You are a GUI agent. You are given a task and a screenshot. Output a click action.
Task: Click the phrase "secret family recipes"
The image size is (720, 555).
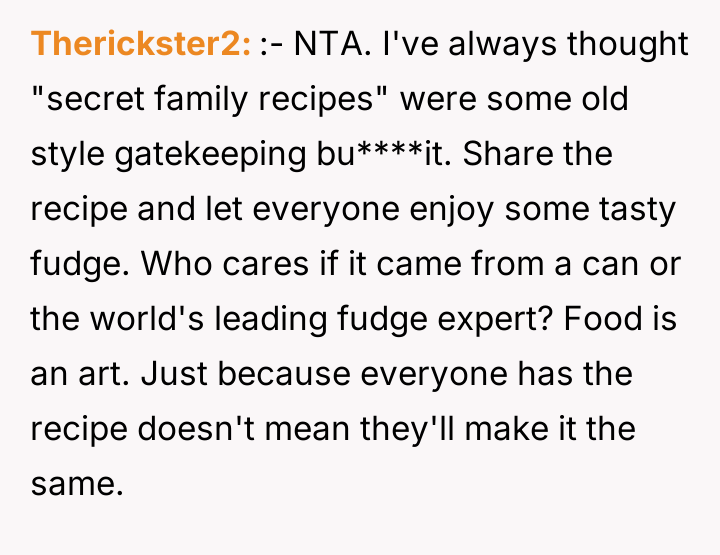coord(211,99)
